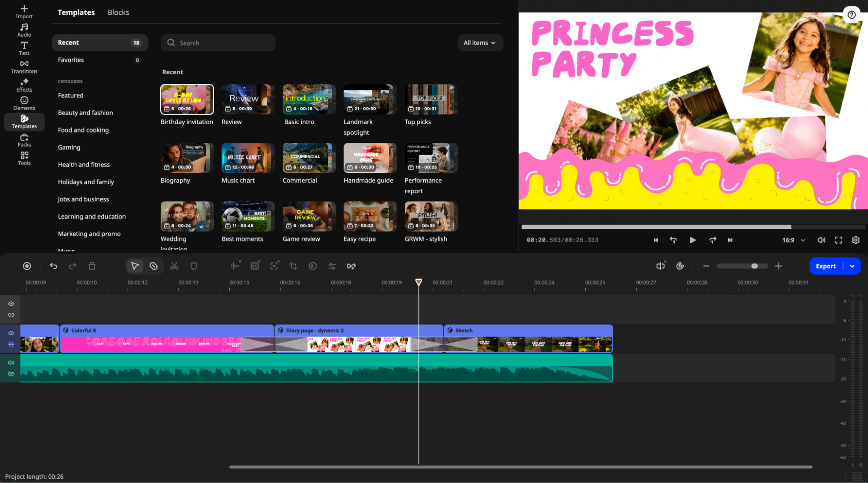Open the Import panel
The height and width of the screenshot is (483, 868).
(24, 12)
